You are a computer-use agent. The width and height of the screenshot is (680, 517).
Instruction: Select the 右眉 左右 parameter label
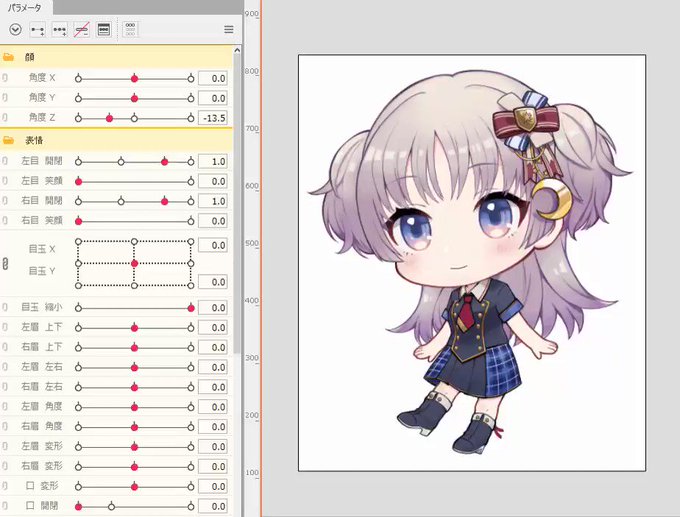pos(42,386)
